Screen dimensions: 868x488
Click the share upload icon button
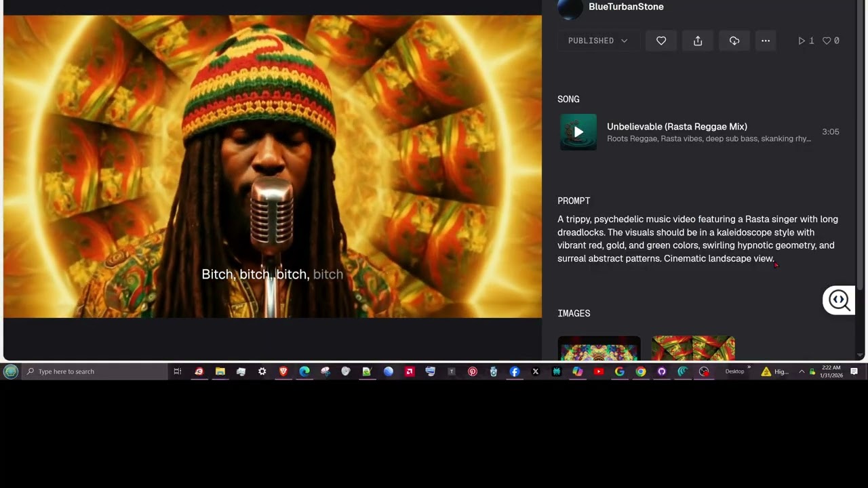tap(698, 41)
